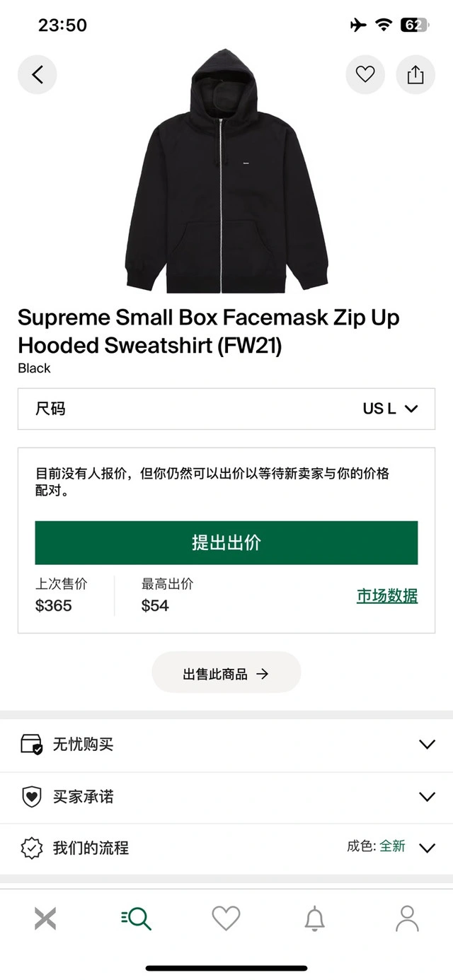
Task: Open notifications bell tab
Action: pyautogui.click(x=315, y=918)
